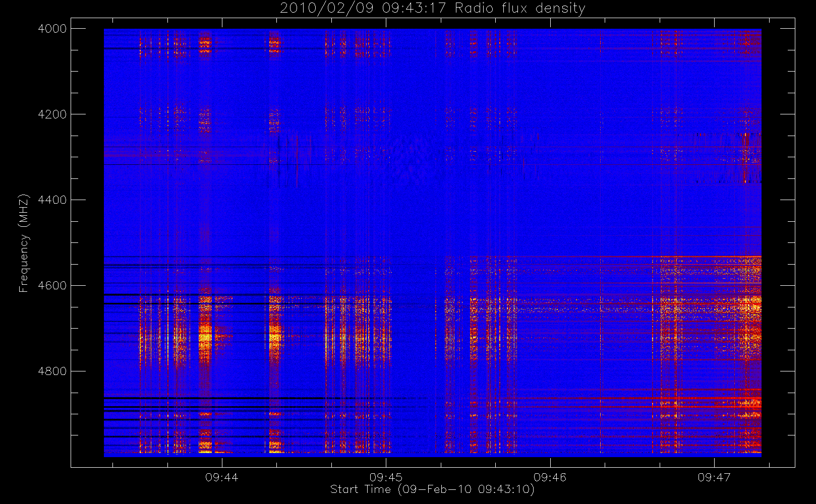This screenshot has width=816, height=504.
Task: Select the 4000 frequency tick label
Action: tap(52, 29)
